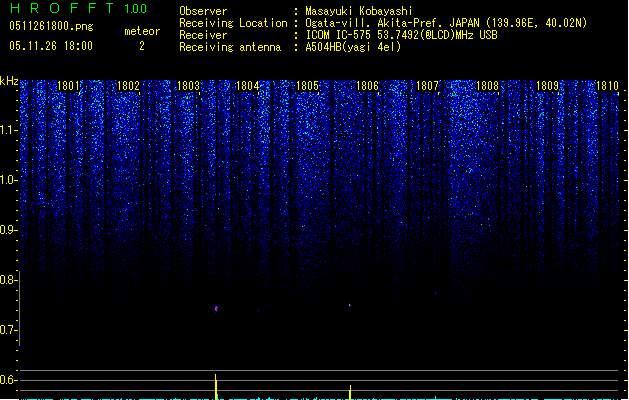The image size is (629, 400).
Task: Click the meteor count label
Action: (x=142, y=31)
